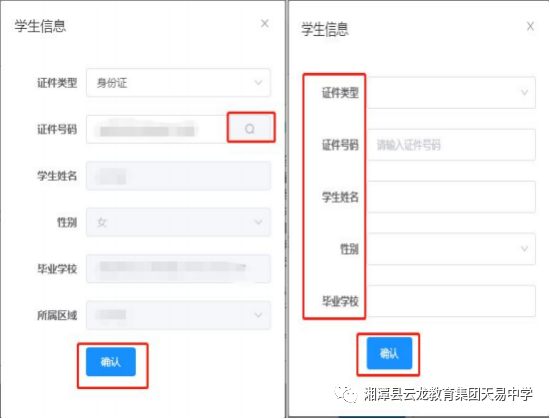Click the 学生姓名 field in right dialog
This screenshot has height=419, width=550.
coord(451,197)
